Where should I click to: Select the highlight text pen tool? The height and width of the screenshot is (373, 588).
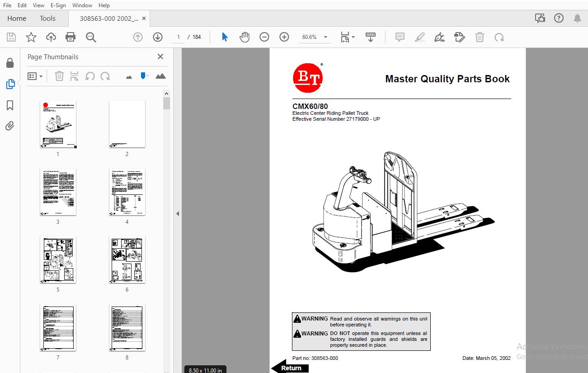(x=420, y=37)
